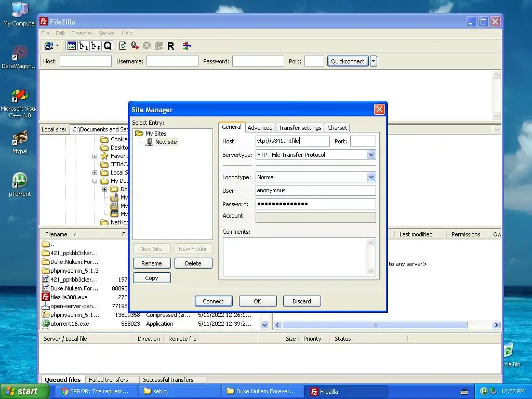Screen dimensions: 532x399
Task: Open the File menu
Action: pyautogui.click(x=45, y=33)
